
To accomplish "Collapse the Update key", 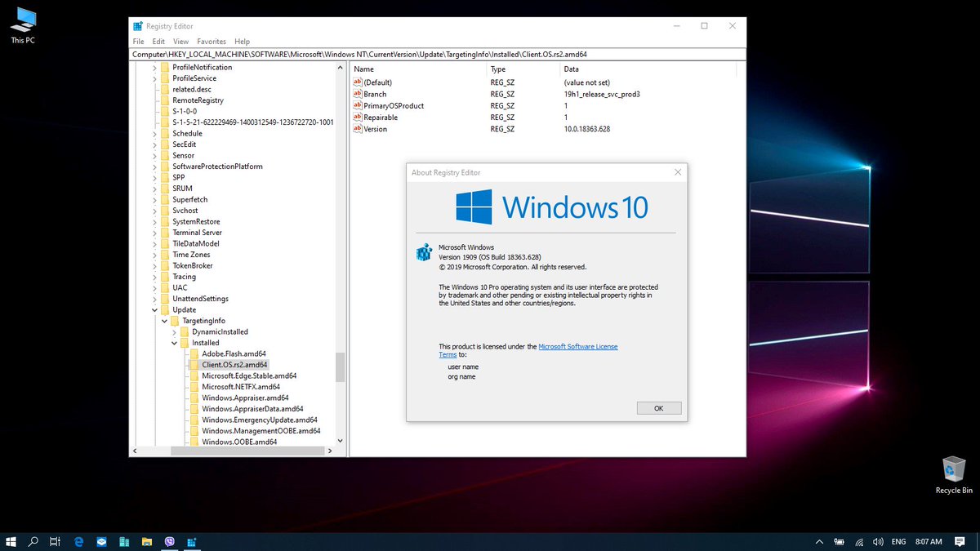I will tap(154, 310).
